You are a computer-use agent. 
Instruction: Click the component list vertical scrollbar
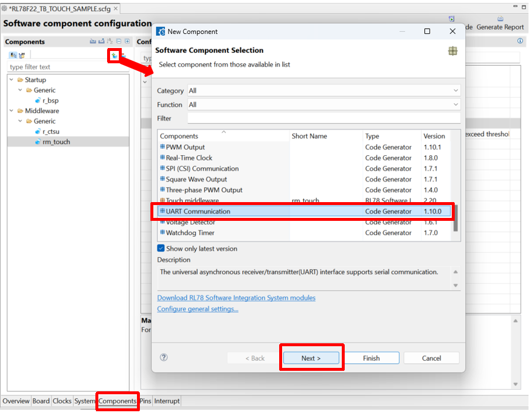(x=455, y=219)
